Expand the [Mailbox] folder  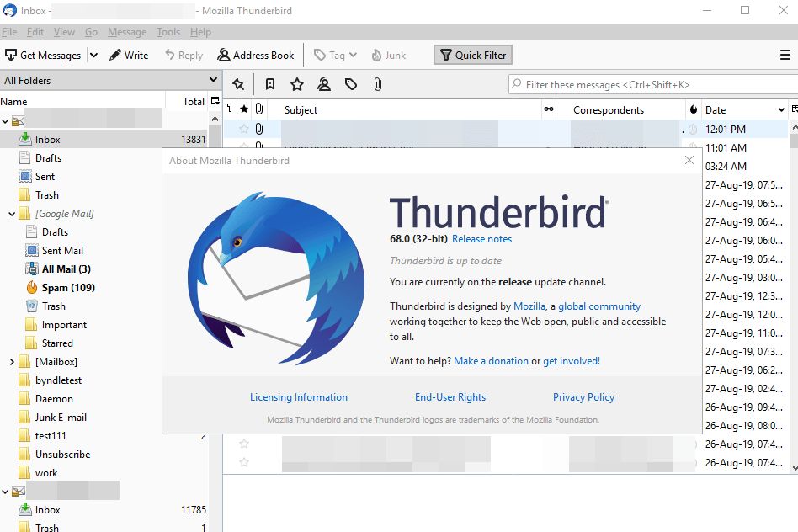[x=12, y=362]
